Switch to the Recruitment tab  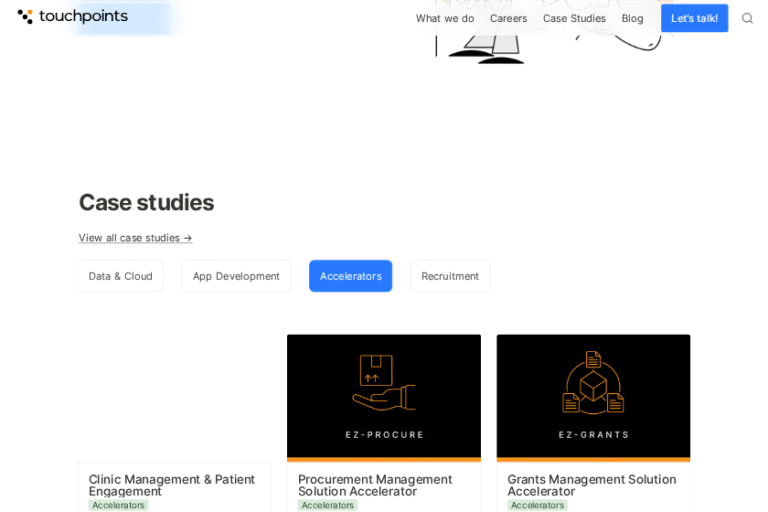click(x=450, y=276)
